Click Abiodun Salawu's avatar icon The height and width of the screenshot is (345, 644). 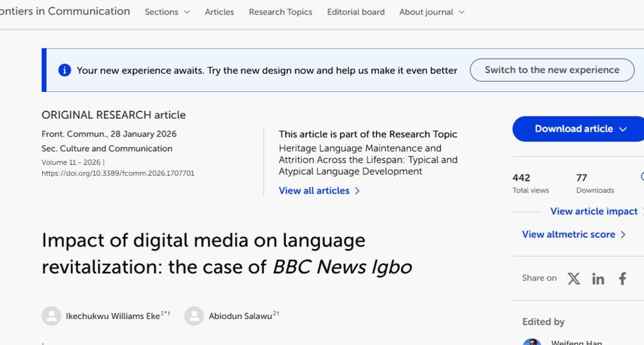pyautogui.click(x=194, y=315)
